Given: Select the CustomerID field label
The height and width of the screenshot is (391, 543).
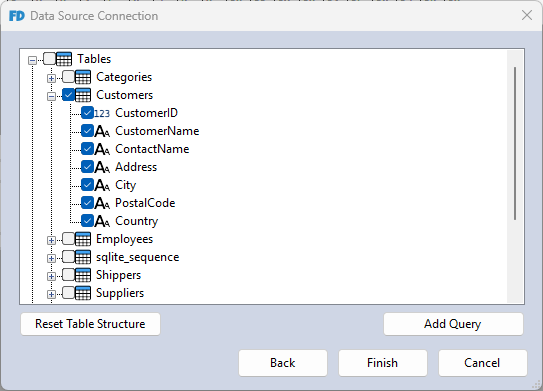Looking at the screenshot, I should (146, 113).
